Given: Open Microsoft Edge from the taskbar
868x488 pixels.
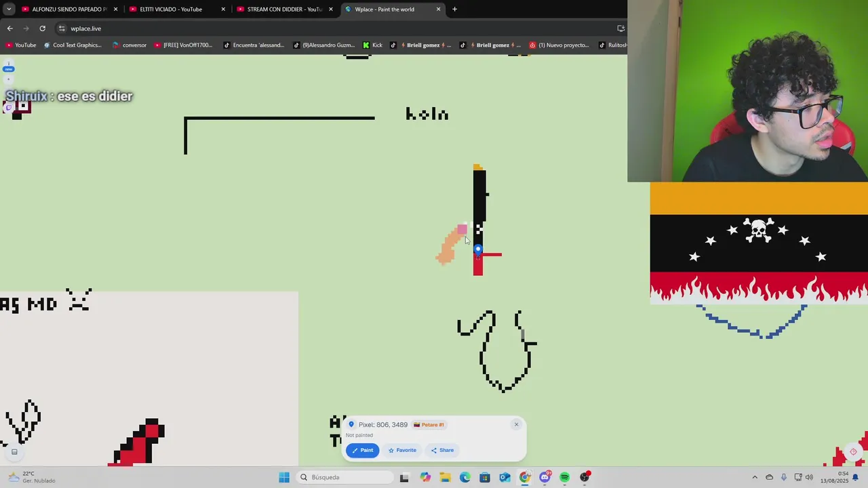Looking at the screenshot, I should [x=465, y=477].
